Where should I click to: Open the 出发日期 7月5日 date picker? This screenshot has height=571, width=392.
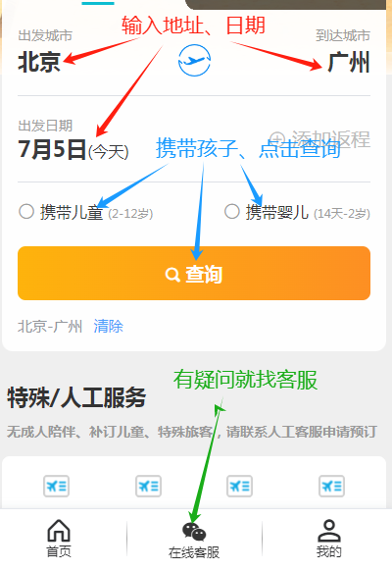click(x=73, y=150)
